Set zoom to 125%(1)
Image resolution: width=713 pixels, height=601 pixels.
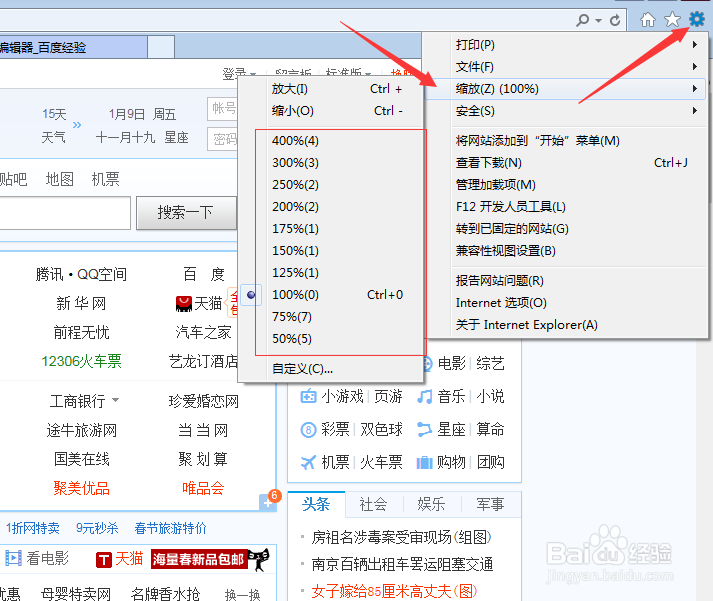(331, 272)
